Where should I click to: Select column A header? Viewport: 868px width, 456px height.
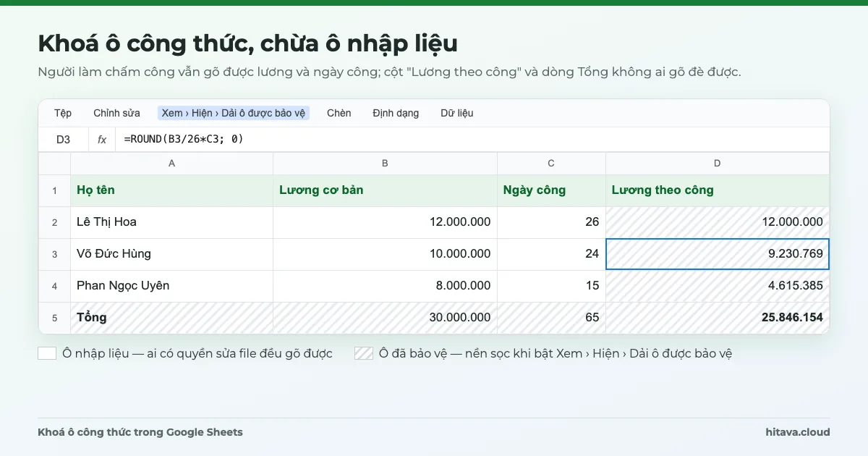pyautogui.click(x=171, y=164)
